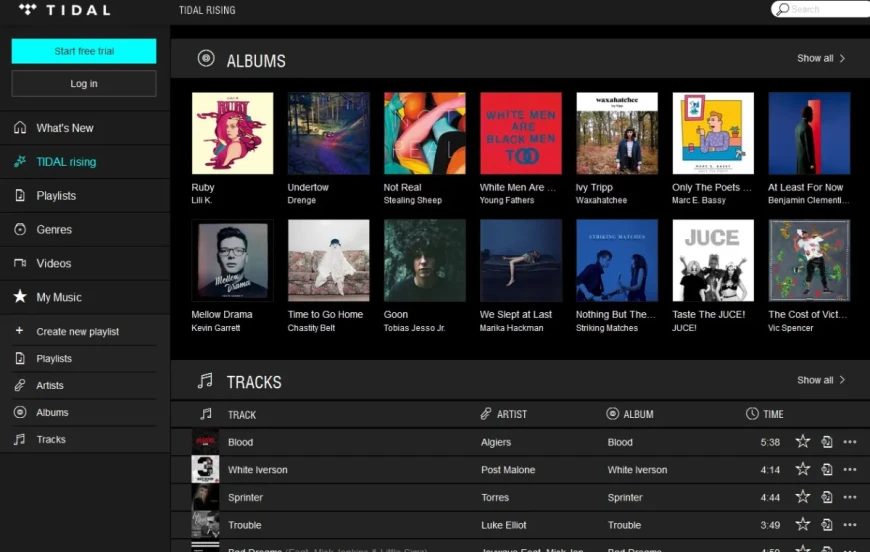This screenshot has height=552, width=870.
Task: Click plus icon to create new playlist
Action: coord(19,331)
